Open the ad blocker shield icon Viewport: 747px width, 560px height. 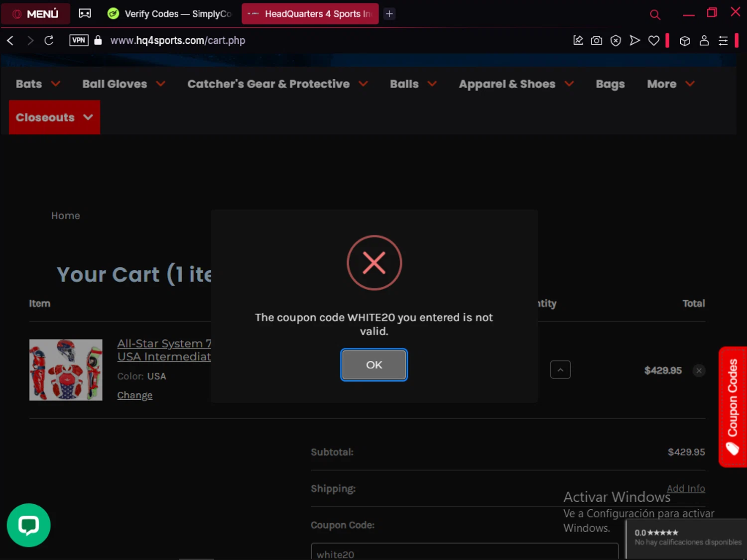coord(616,40)
